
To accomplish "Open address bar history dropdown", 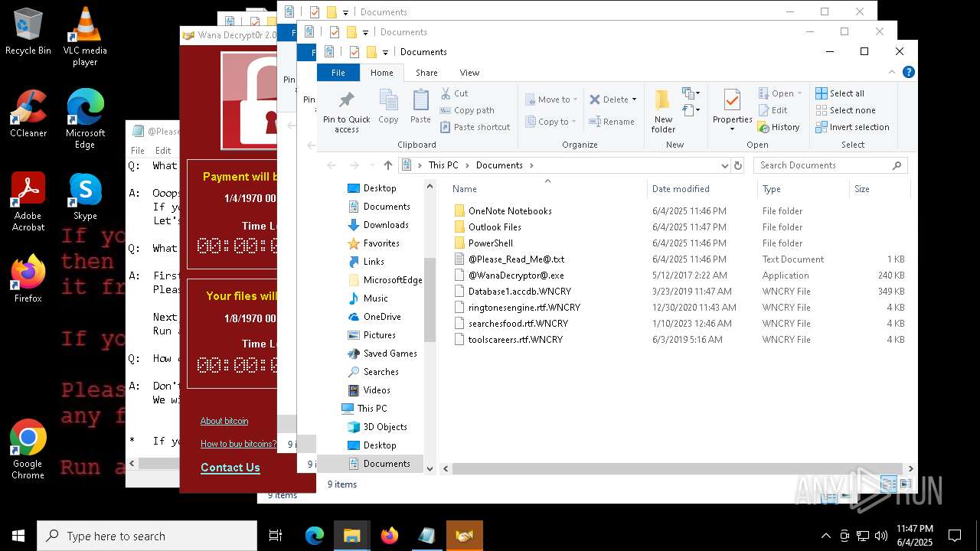I will tap(724, 165).
